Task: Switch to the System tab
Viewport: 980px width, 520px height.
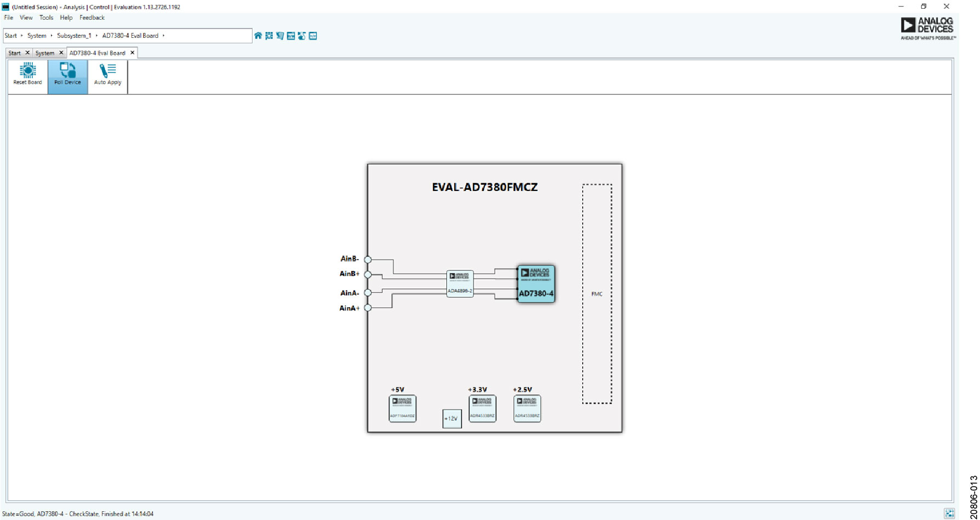Action: pyautogui.click(x=46, y=53)
